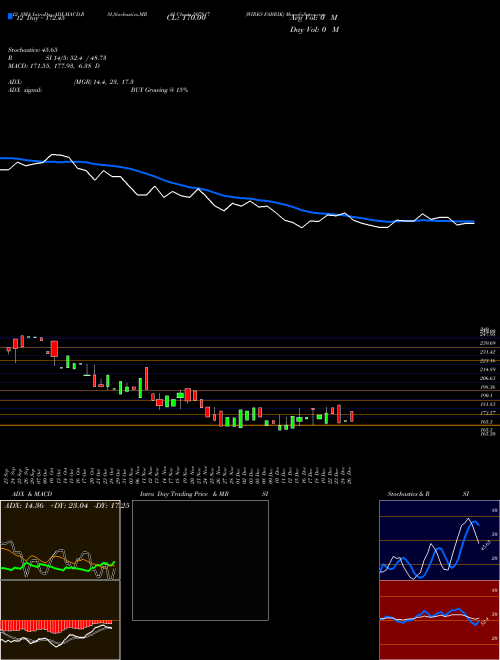
Task: Open the red RSI chart panel
Action: [x=439, y=620]
